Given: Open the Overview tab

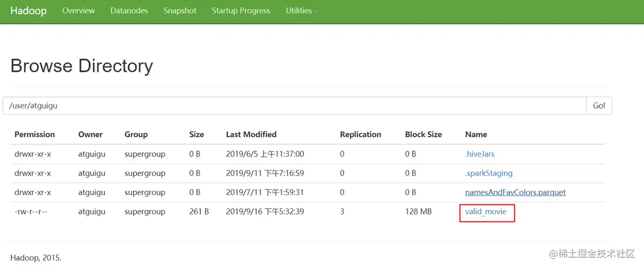Looking at the screenshot, I should [78, 11].
